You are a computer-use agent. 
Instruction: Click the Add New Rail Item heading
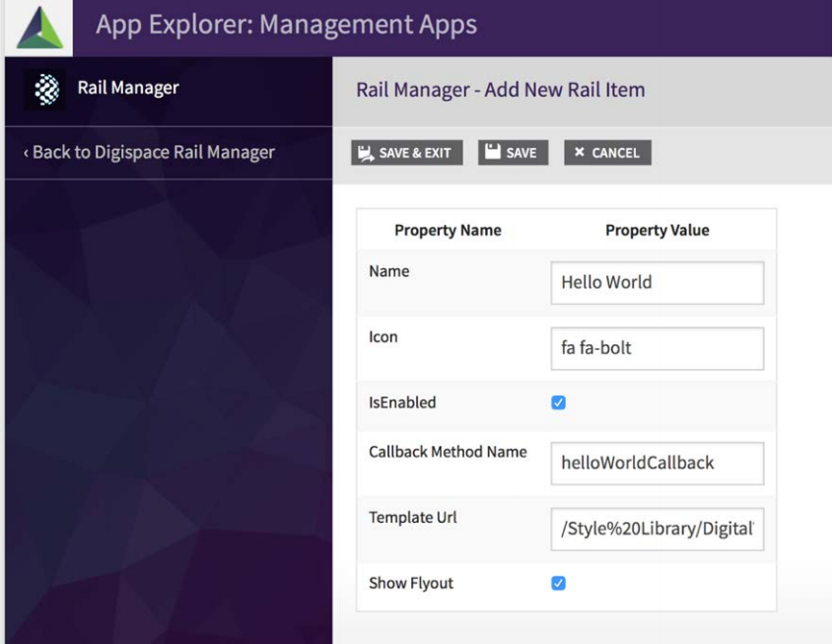pyautogui.click(x=500, y=90)
